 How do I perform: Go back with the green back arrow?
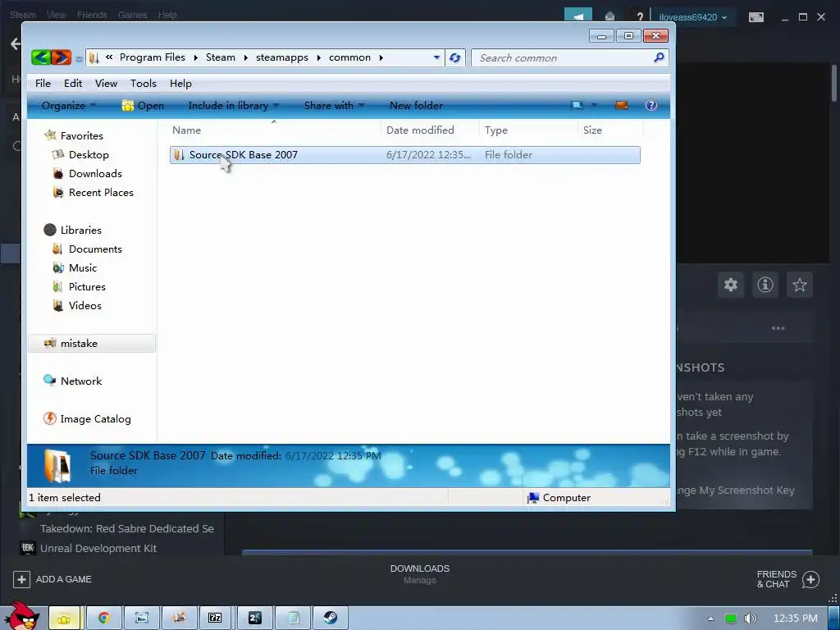(x=41, y=57)
